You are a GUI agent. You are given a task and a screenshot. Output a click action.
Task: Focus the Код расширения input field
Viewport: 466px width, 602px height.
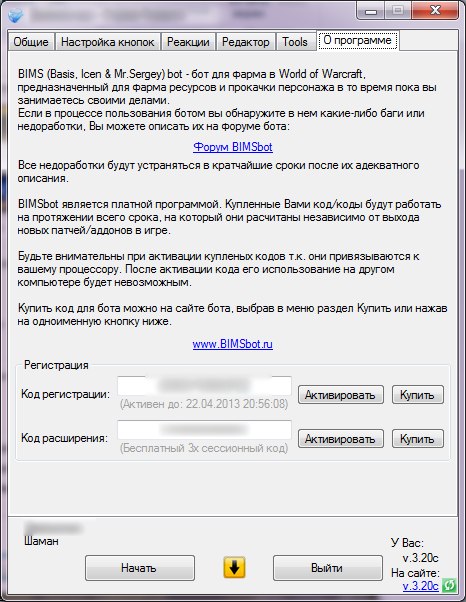click(204, 430)
